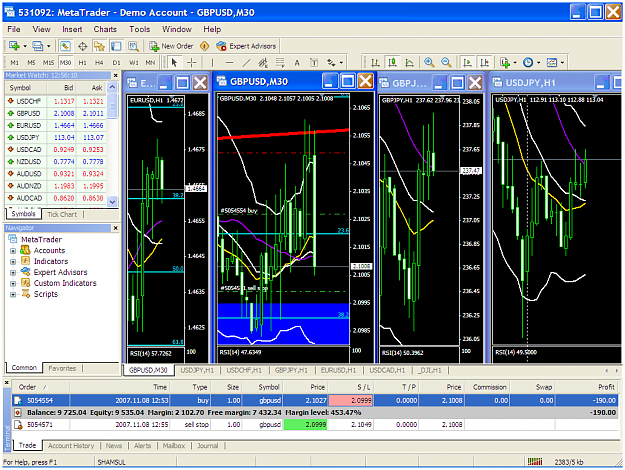Image resolution: width=625 pixels, height=470 pixels.
Task: Toggle the Terminal window icon
Action: 116,46
